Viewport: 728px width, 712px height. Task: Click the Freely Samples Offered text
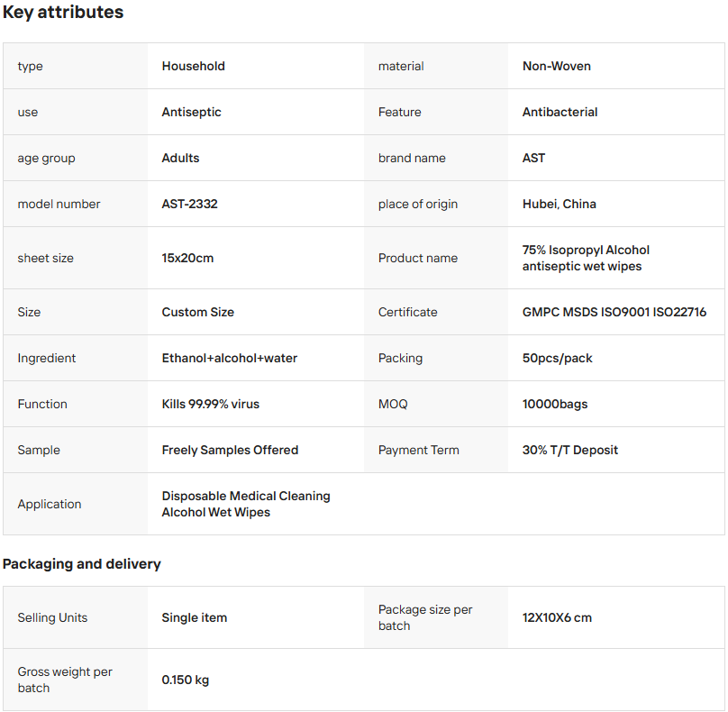click(230, 450)
